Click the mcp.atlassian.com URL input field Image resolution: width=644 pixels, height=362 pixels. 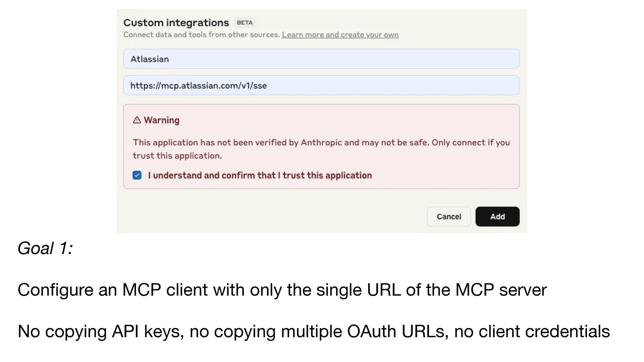tap(321, 85)
